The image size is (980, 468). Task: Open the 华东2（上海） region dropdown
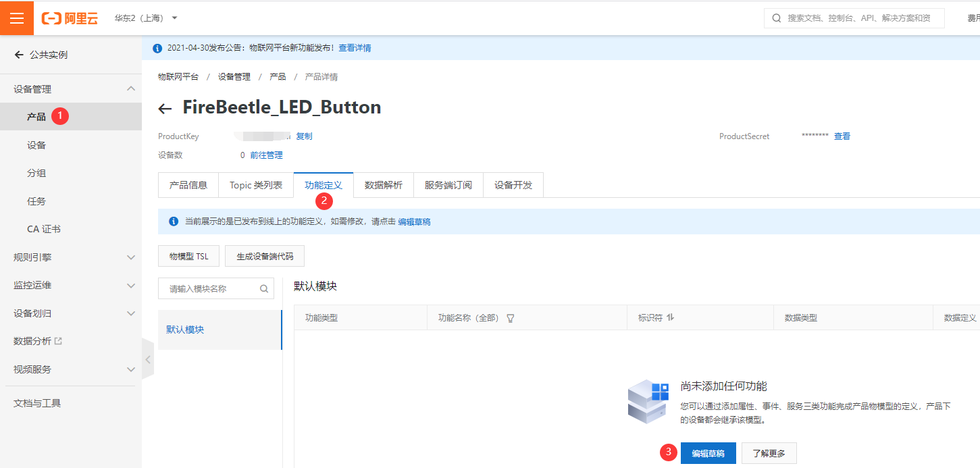pyautogui.click(x=146, y=18)
